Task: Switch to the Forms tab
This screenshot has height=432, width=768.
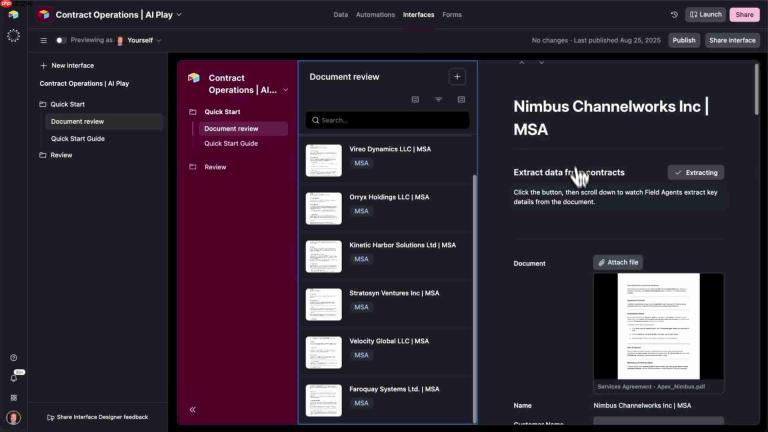Action: pyautogui.click(x=452, y=15)
